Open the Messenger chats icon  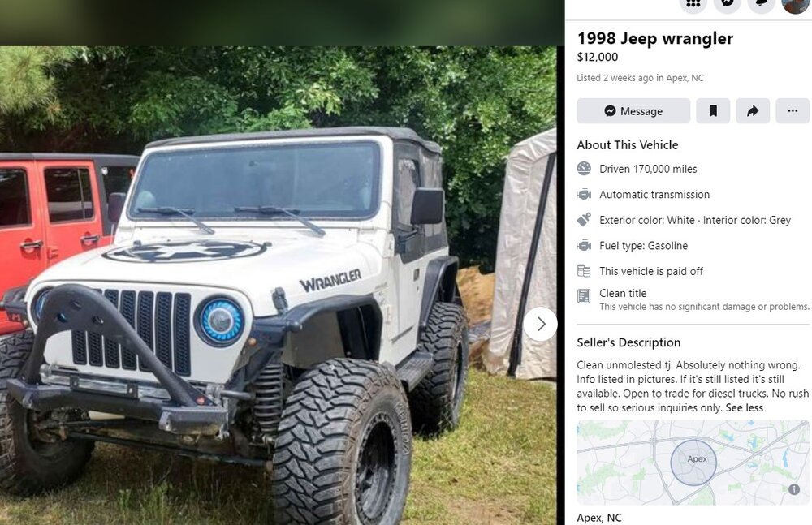(727, 3)
